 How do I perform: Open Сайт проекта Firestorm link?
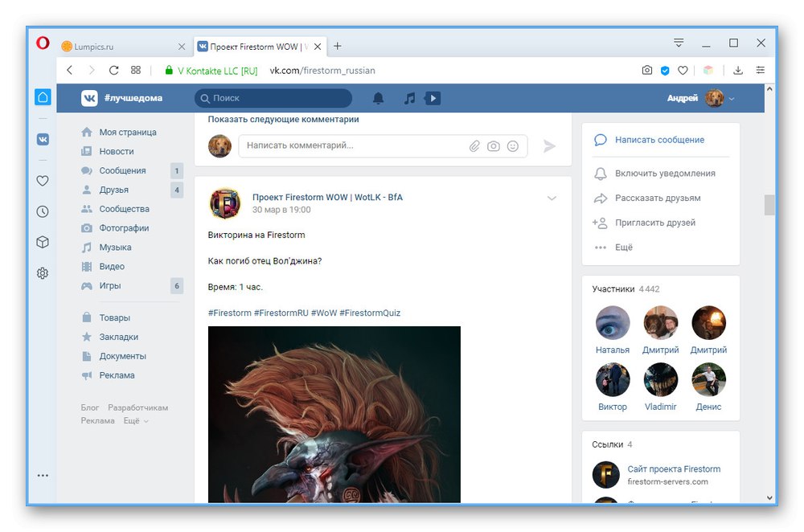click(674, 469)
